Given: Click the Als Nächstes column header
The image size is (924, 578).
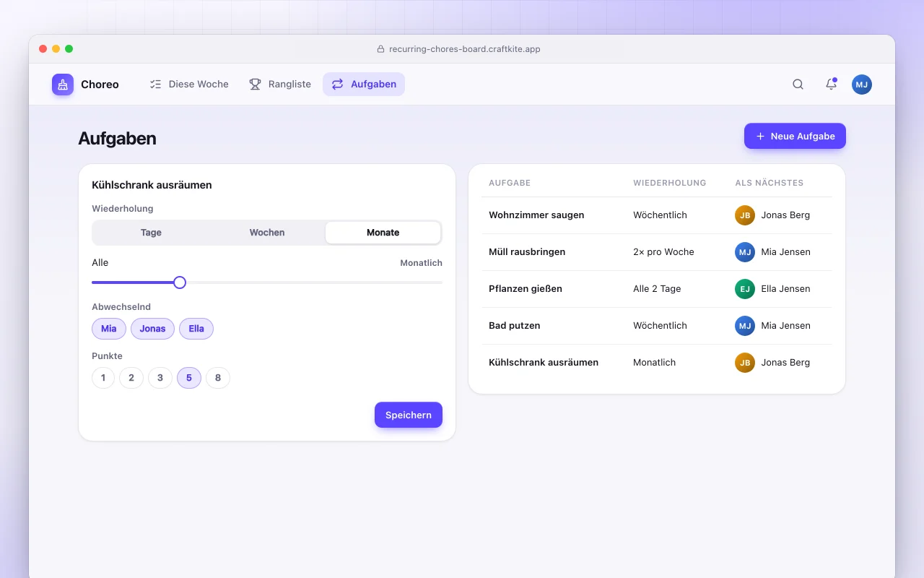Looking at the screenshot, I should point(770,184).
